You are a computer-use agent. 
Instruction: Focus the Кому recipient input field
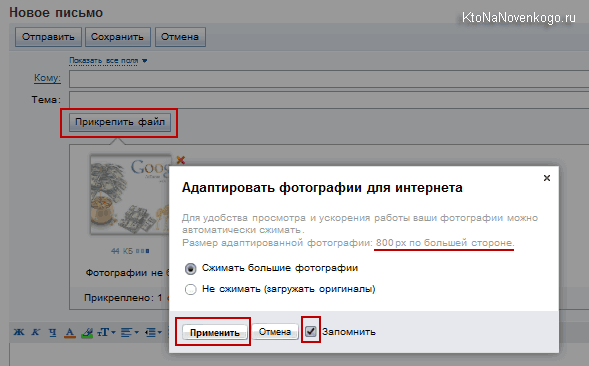329,79
